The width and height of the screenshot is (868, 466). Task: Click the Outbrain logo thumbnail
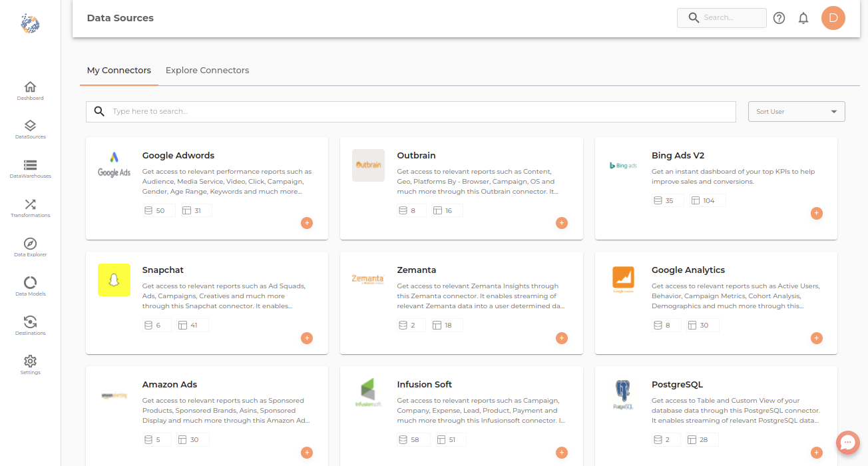click(368, 165)
